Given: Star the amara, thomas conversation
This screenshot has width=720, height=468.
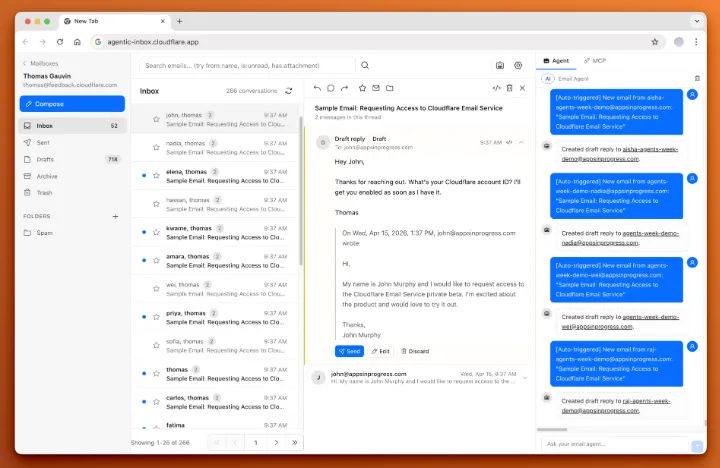Looking at the screenshot, I should coord(156,260).
